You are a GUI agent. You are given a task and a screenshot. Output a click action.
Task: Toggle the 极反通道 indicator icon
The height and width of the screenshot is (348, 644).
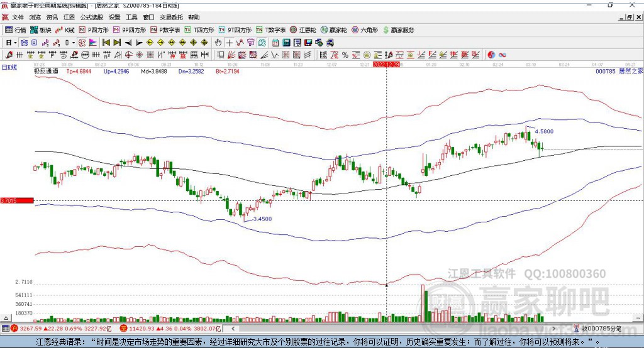[x=82, y=43]
